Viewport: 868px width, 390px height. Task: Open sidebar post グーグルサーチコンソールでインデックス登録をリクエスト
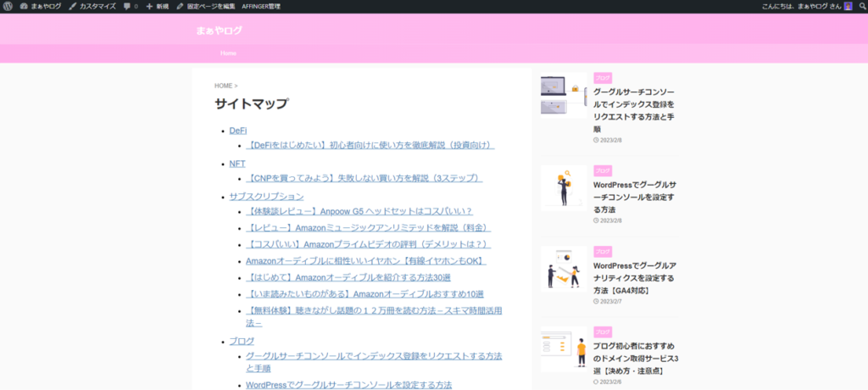coord(634,110)
